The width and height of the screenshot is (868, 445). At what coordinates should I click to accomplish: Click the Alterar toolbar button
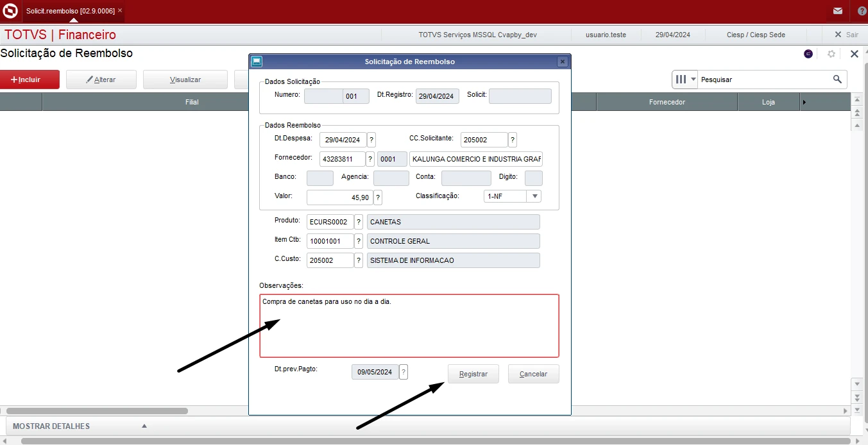click(101, 80)
